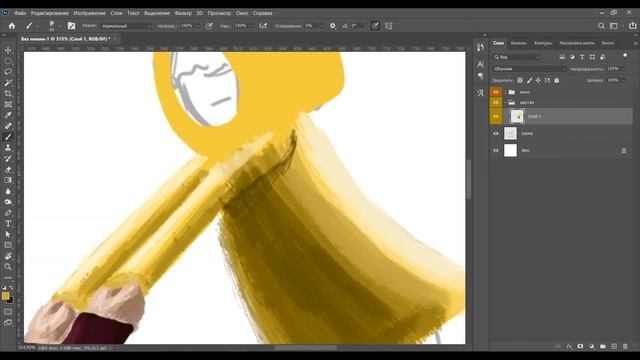Viewport: 640px width, 360px height.
Task: Toggle lock position
Action: tap(538, 80)
